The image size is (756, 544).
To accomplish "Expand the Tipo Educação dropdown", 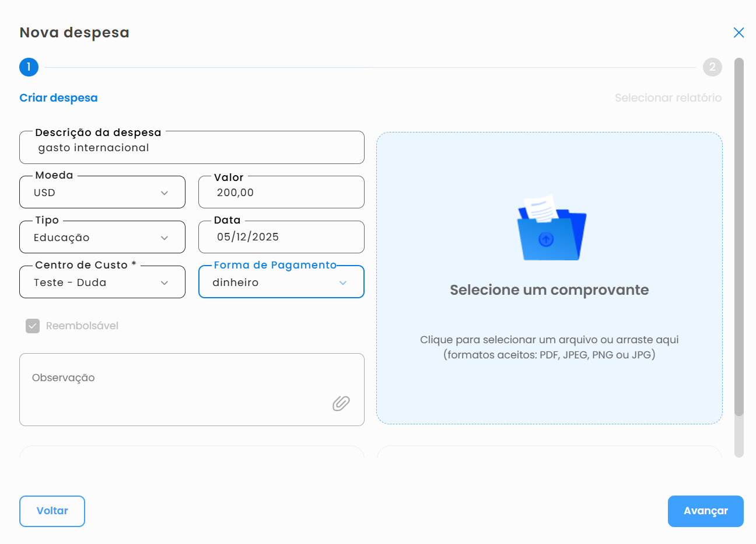I will [102, 238].
